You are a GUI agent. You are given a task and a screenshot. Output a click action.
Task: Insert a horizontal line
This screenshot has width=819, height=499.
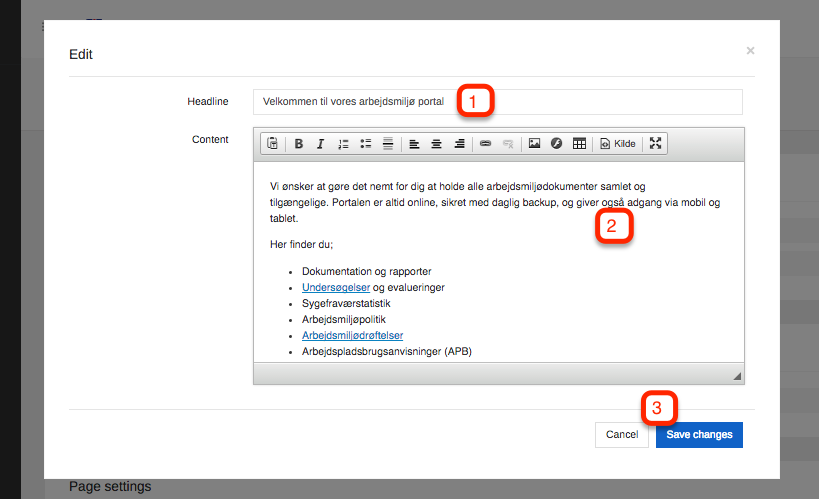[x=388, y=143]
